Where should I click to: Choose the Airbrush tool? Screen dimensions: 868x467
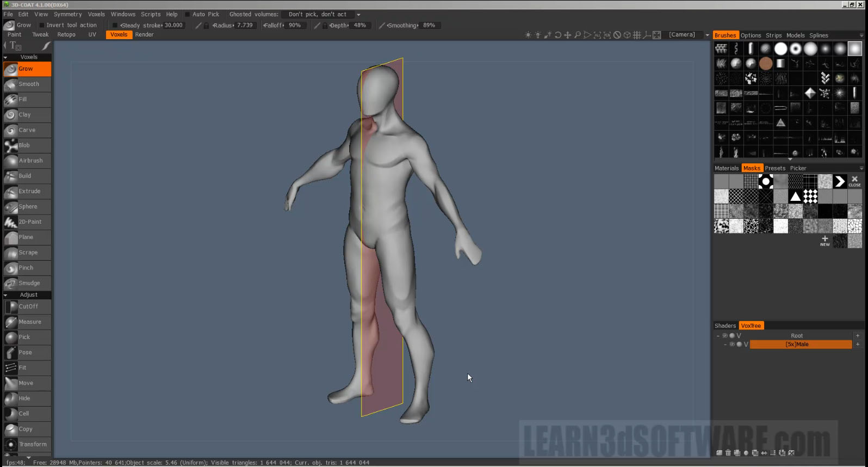click(27, 161)
